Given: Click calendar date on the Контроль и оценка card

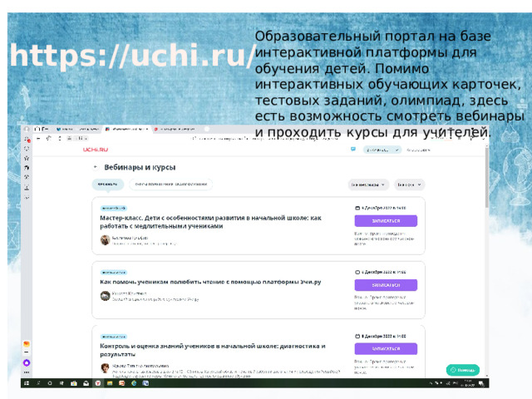Looking at the screenshot, I should [x=381, y=336].
